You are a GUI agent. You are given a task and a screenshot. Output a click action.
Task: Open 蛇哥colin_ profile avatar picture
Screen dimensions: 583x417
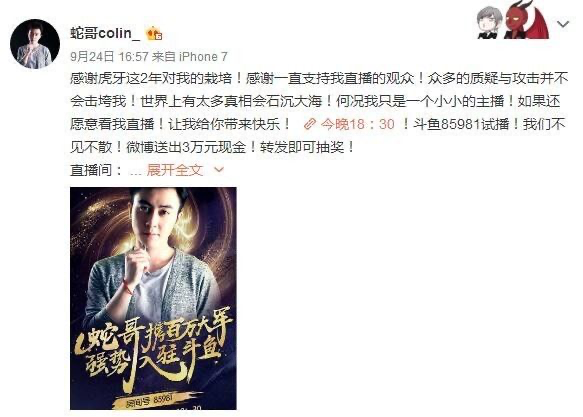35,44
